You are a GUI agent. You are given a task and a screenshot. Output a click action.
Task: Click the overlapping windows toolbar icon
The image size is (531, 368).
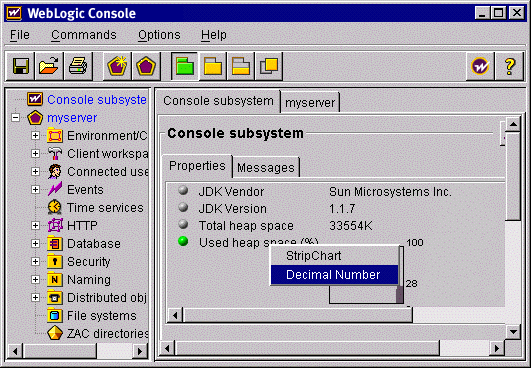point(269,66)
